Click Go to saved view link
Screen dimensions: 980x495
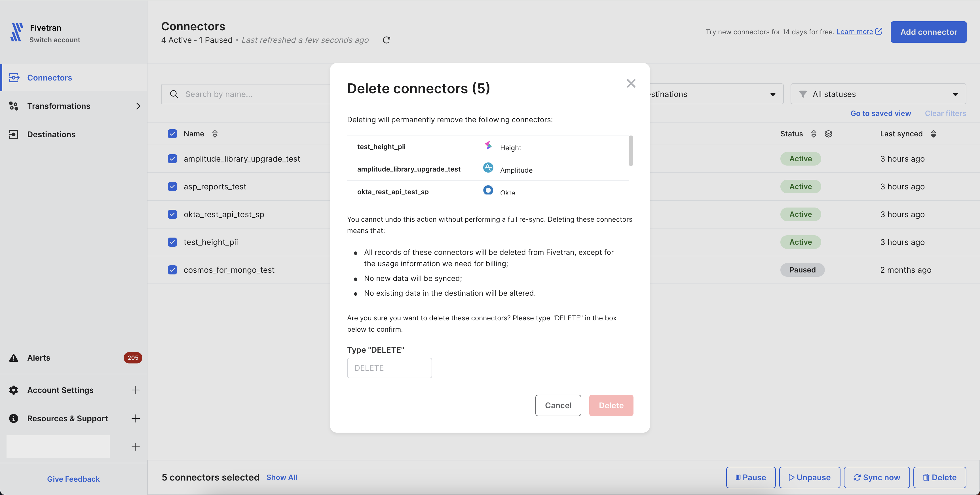tap(881, 113)
